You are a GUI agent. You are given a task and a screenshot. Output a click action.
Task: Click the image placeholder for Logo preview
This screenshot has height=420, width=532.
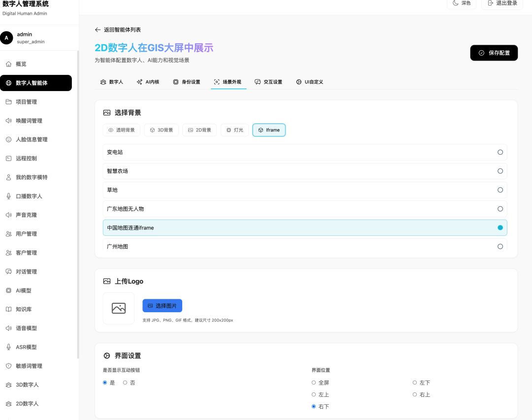(119, 308)
